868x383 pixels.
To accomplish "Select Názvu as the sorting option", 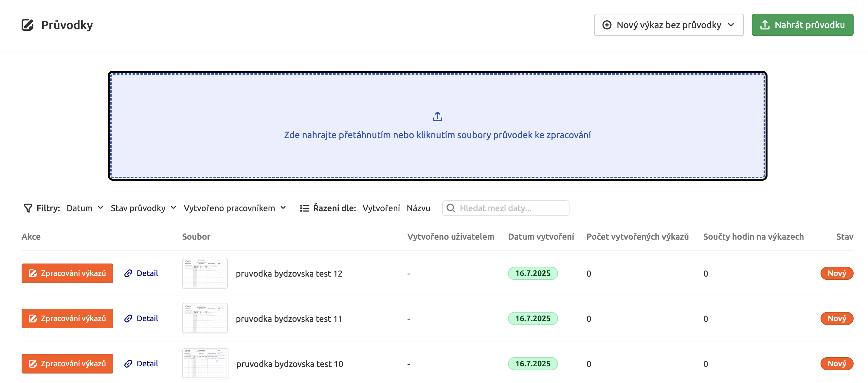I will coord(418,208).
